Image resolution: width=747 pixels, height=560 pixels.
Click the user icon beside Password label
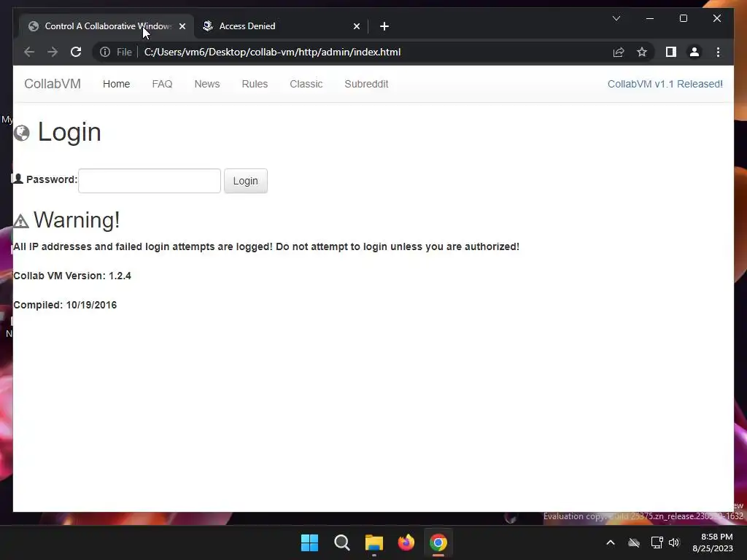pos(18,179)
